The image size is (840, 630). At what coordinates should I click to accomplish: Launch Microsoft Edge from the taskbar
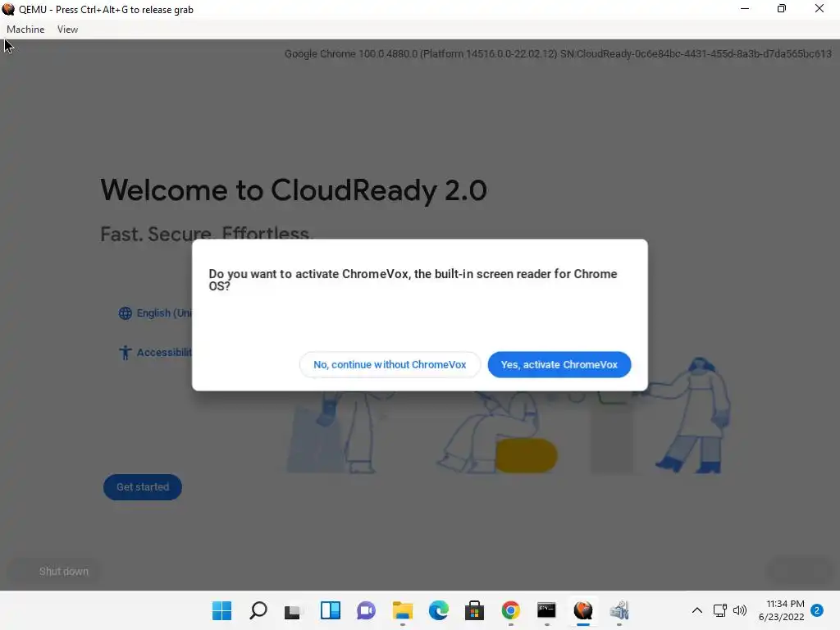pyautogui.click(x=438, y=610)
